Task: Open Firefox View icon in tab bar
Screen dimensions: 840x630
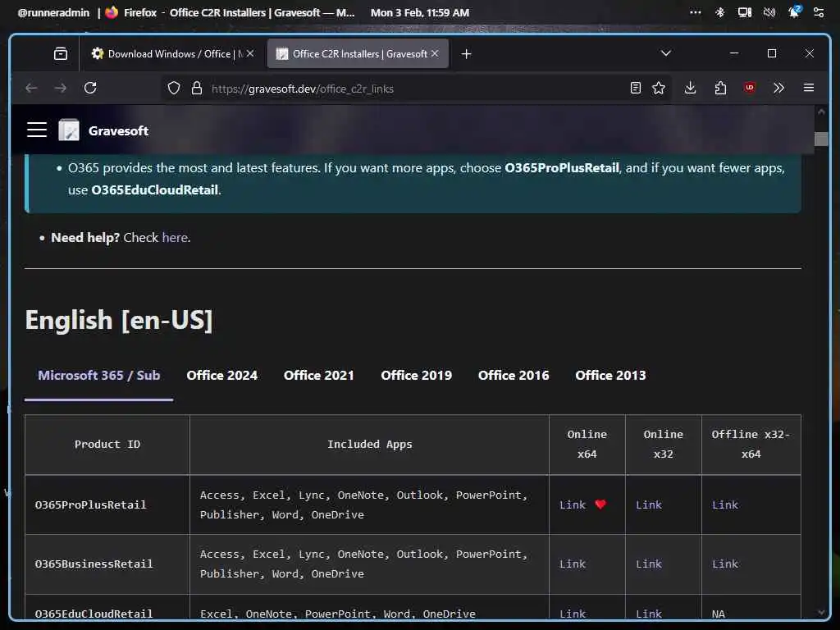Action: coord(61,53)
